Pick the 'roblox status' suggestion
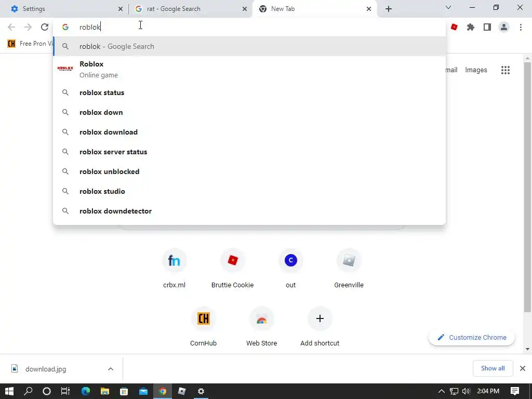The image size is (532, 399). click(x=249, y=92)
